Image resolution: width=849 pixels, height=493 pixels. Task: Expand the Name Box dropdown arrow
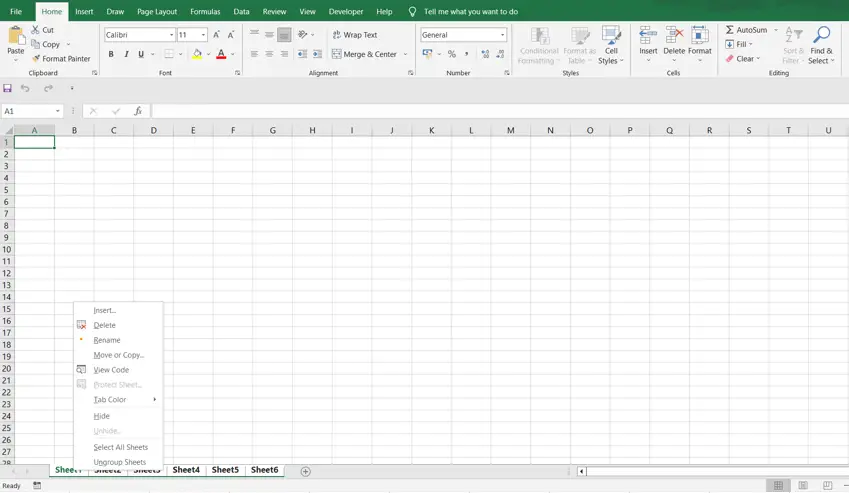[57, 111]
